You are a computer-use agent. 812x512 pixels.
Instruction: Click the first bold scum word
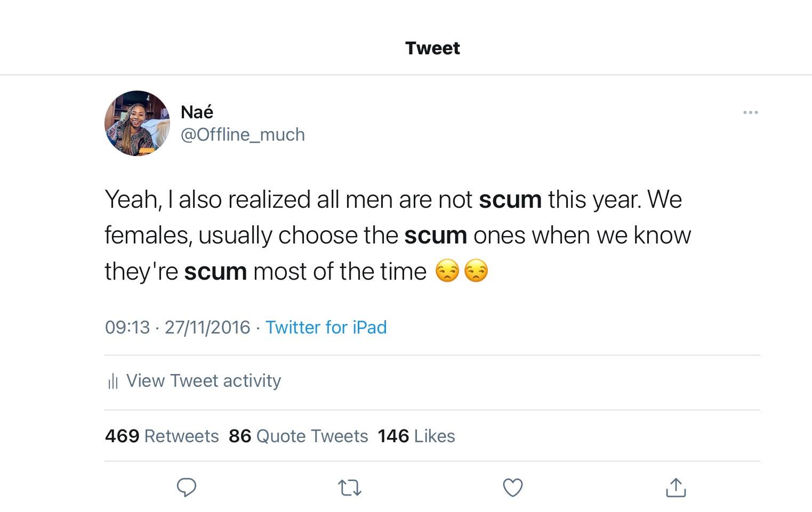510,200
